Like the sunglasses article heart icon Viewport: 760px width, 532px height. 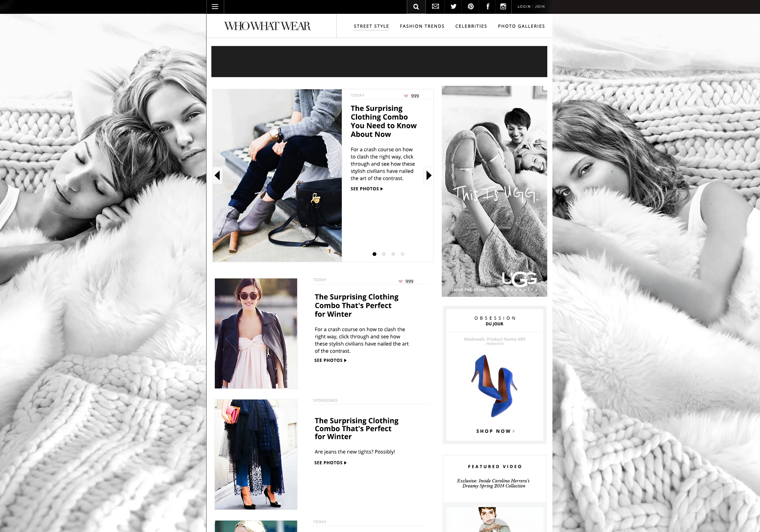(401, 282)
